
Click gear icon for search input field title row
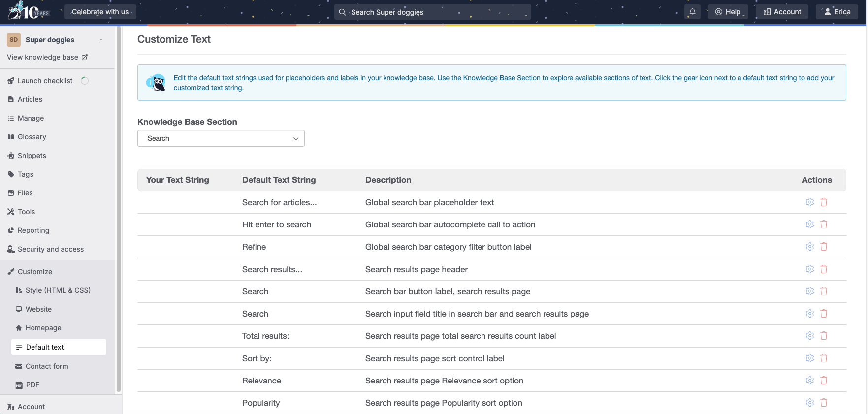810,314
